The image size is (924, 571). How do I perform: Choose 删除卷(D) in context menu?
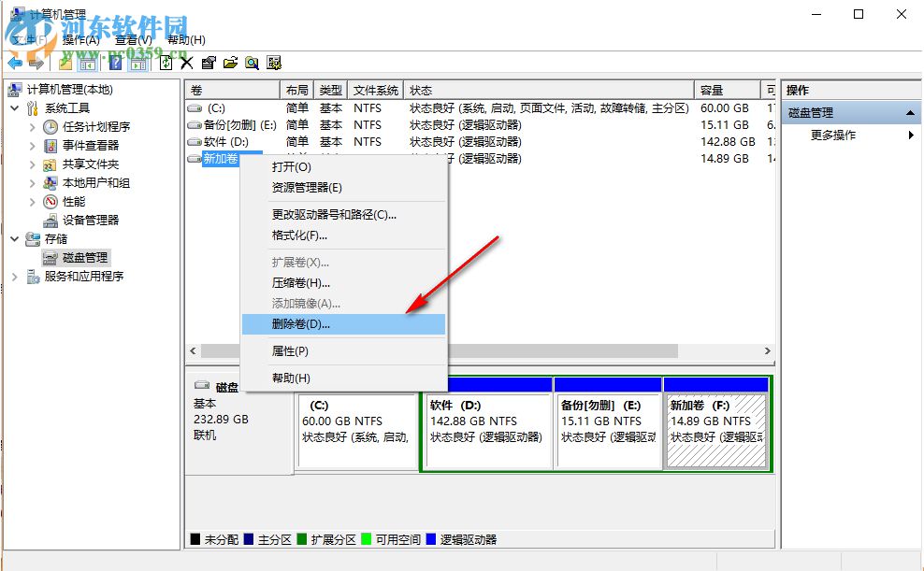(x=343, y=324)
